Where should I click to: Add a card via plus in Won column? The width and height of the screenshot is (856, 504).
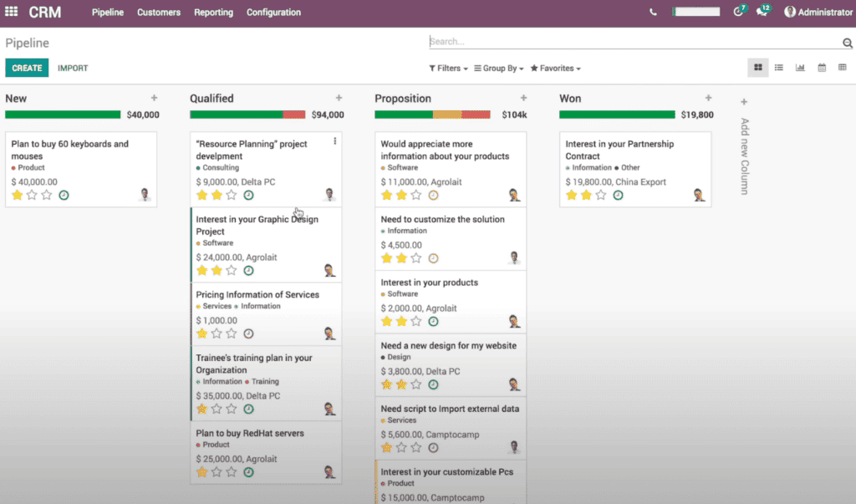pyautogui.click(x=708, y=98)
